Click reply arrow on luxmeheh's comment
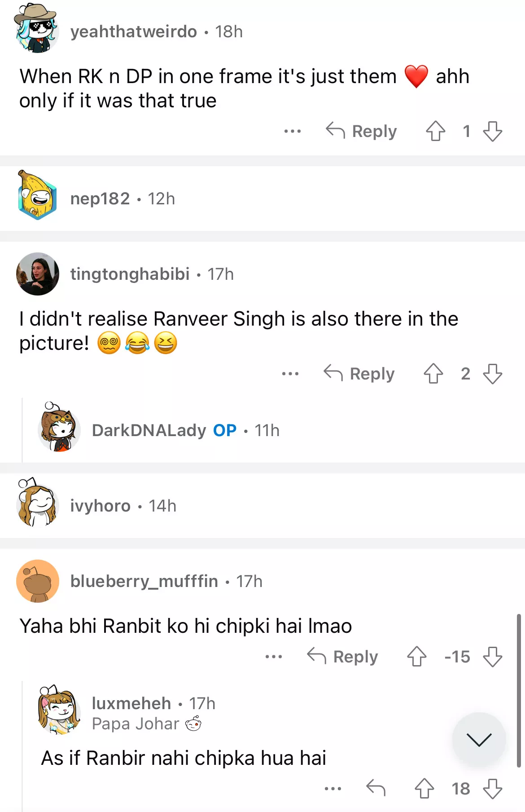 coord(376,788)
